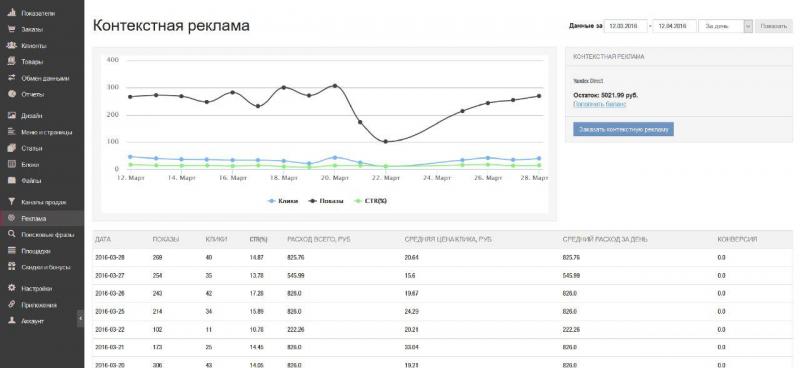The width and height of the screenshot is (800, 368).
Task: Click the Показы value 102
Action: click(157, 329)
